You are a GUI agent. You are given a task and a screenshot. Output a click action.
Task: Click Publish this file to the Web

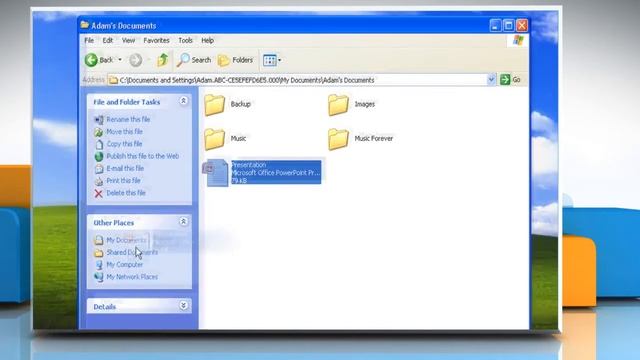pos(142,156)
